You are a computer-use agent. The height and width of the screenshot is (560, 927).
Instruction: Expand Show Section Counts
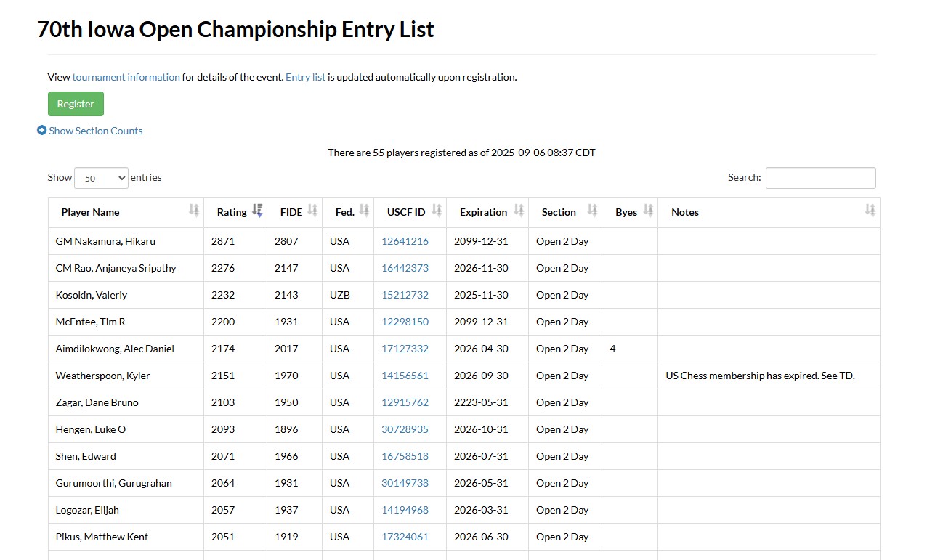[x=90, y=131]
